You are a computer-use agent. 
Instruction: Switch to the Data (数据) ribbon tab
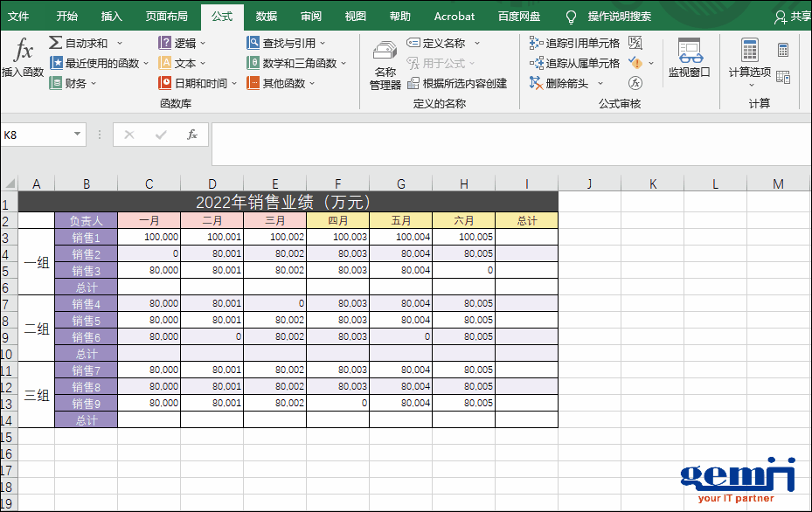pyautogui.click(x=267, y=17)
